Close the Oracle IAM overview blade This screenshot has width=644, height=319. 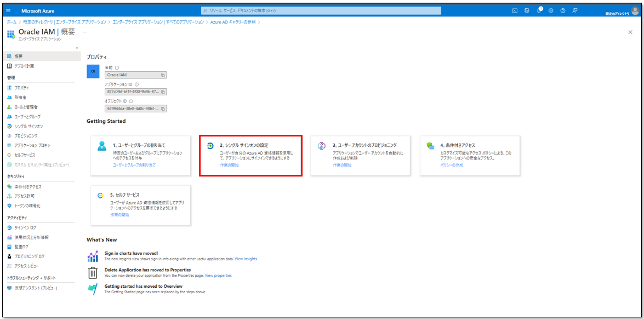630,32
